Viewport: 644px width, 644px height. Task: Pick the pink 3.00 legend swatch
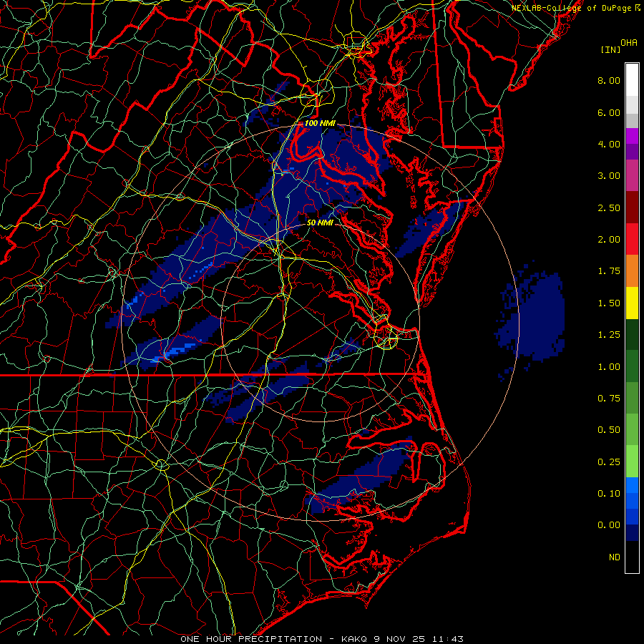[x=632, y=175]
